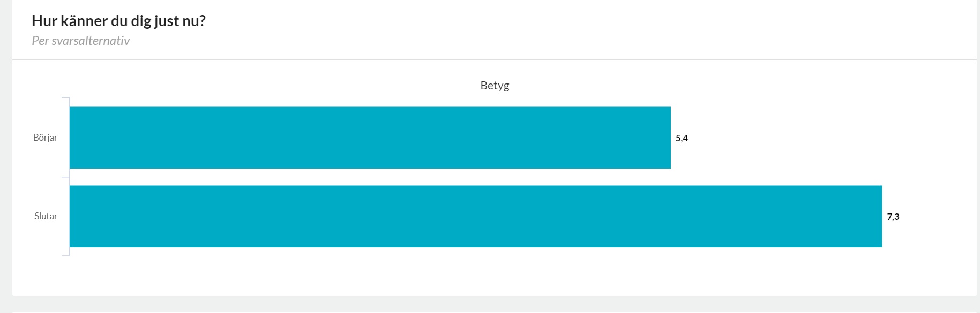Click the 5,4 value label
980x313 pixels.
point(682,138)
